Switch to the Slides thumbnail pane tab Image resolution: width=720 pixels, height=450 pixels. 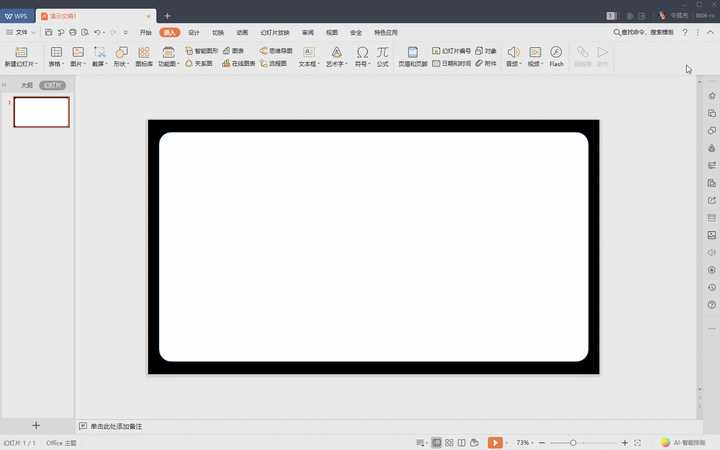52,85
